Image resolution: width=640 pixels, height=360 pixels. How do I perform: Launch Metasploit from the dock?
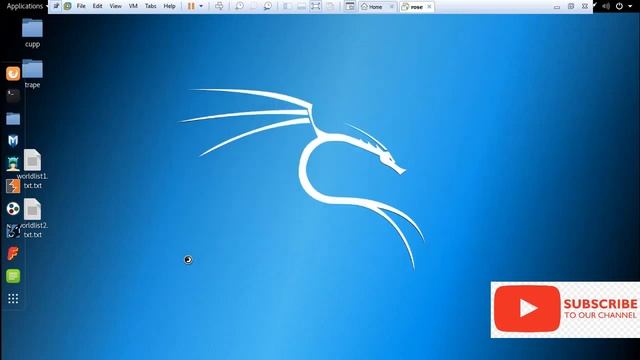coord(13,141)
